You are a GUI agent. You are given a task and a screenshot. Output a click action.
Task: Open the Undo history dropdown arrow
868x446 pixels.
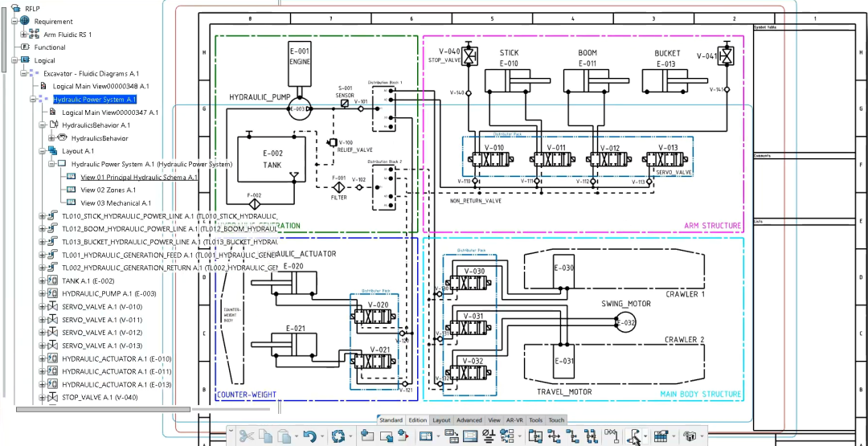click(321, 436)
